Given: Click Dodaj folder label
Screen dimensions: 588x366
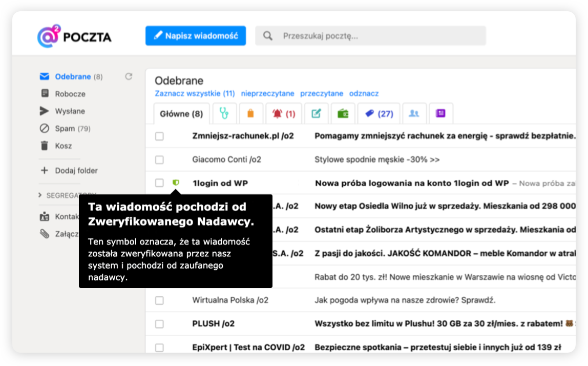Looking at the screenshot, I should point(76,170).
